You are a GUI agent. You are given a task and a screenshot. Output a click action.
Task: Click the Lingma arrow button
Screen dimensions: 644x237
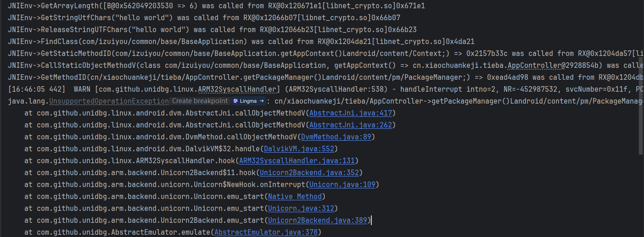[262, 101]
